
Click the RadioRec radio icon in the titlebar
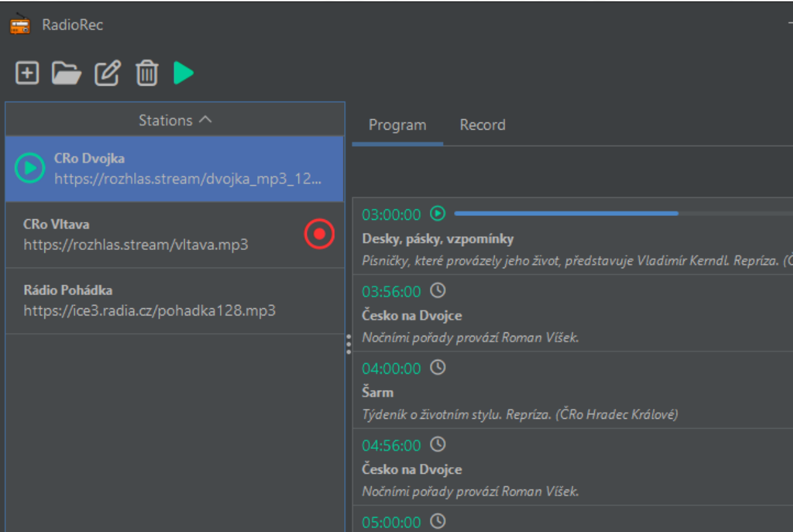coord(18,24)
